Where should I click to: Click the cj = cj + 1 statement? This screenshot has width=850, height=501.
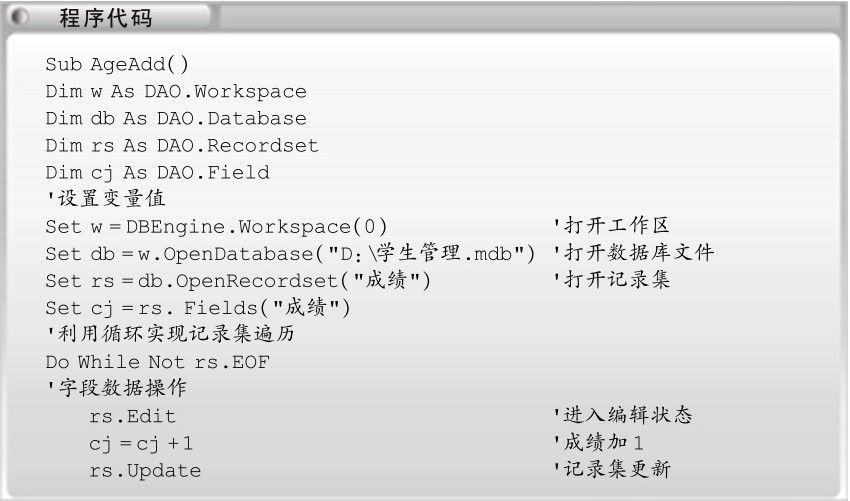[x=141, y=444]
